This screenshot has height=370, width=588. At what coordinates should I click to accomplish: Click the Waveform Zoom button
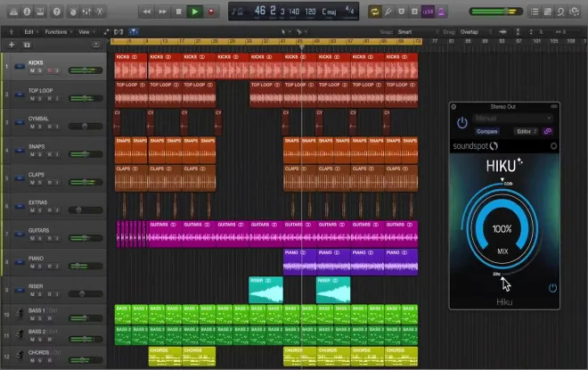point(502,32)
